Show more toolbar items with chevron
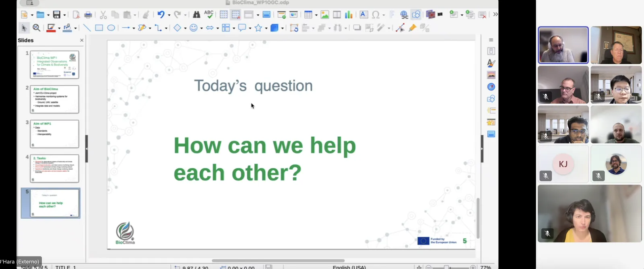644x269 pixels. pos(495,14)
